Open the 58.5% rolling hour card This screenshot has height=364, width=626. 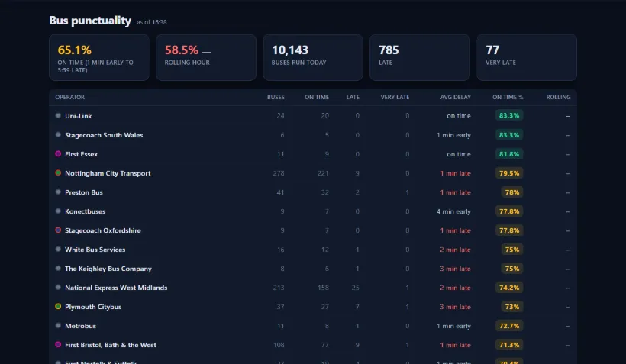206,57
